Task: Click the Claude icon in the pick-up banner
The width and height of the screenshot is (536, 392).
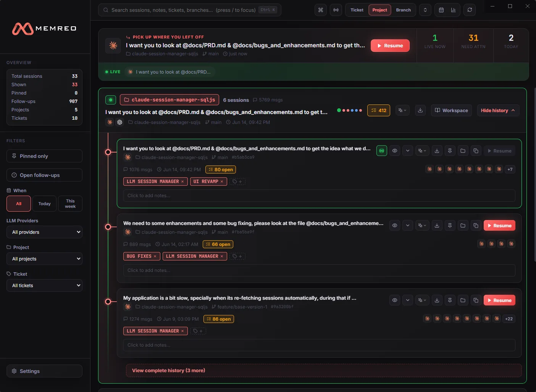Action: 113,45
